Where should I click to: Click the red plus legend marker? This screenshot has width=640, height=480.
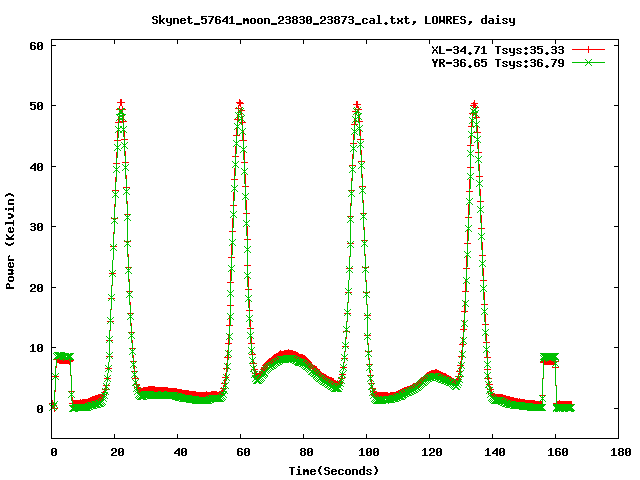point(588,50)
